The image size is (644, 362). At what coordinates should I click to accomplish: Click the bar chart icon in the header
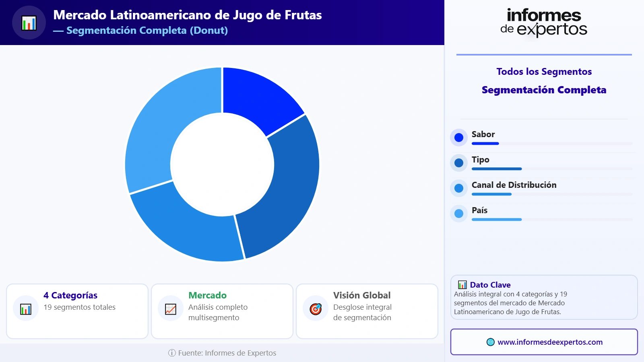point(29,23)
